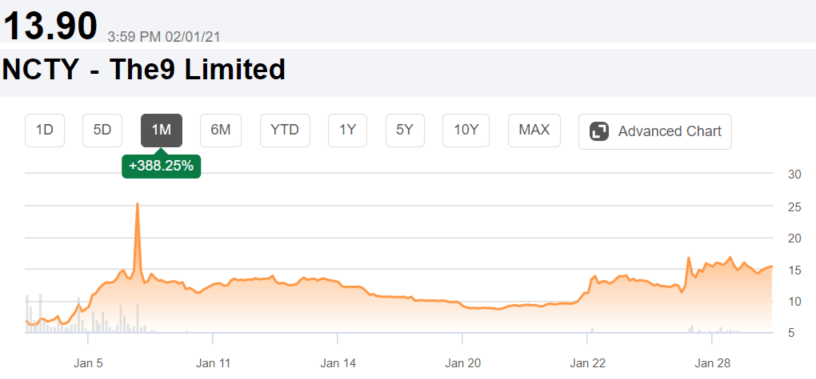The height and width of the screenshot is (379, 816).
Task: Click the Jan 22 axis label
Action: [587, 362]
